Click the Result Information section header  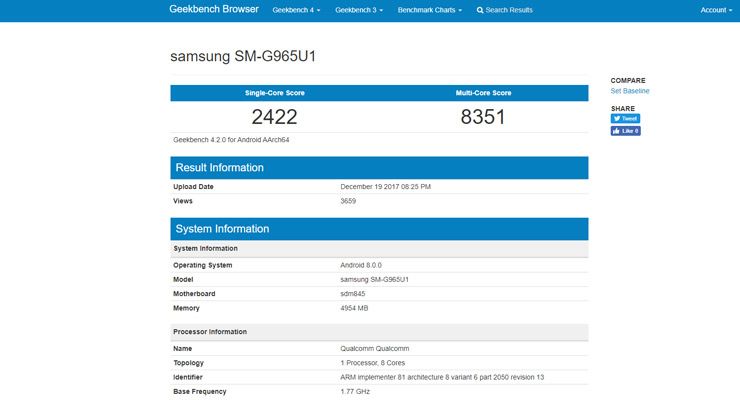[x=219, y=168]
